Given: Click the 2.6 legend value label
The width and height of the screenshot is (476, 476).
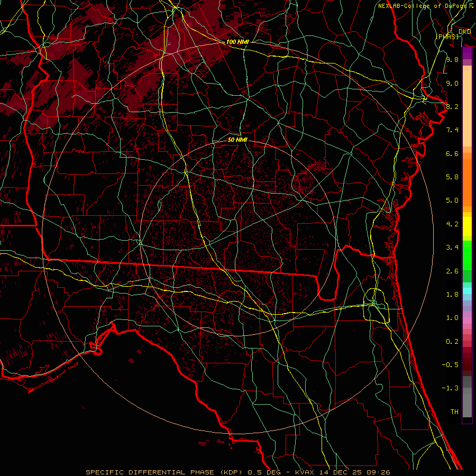Looking at the screenshot, I should click(452, 271).
